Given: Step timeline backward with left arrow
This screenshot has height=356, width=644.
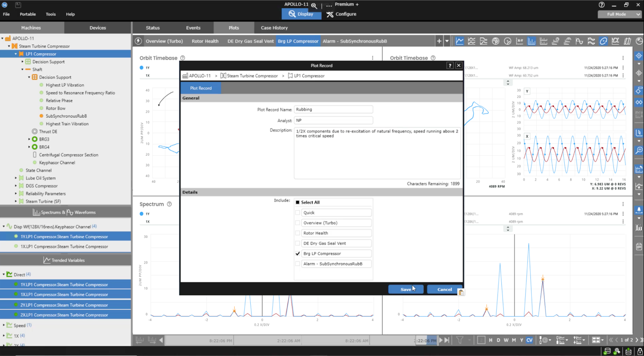Looking at the screenshot, I should click(x=161, y=340).
